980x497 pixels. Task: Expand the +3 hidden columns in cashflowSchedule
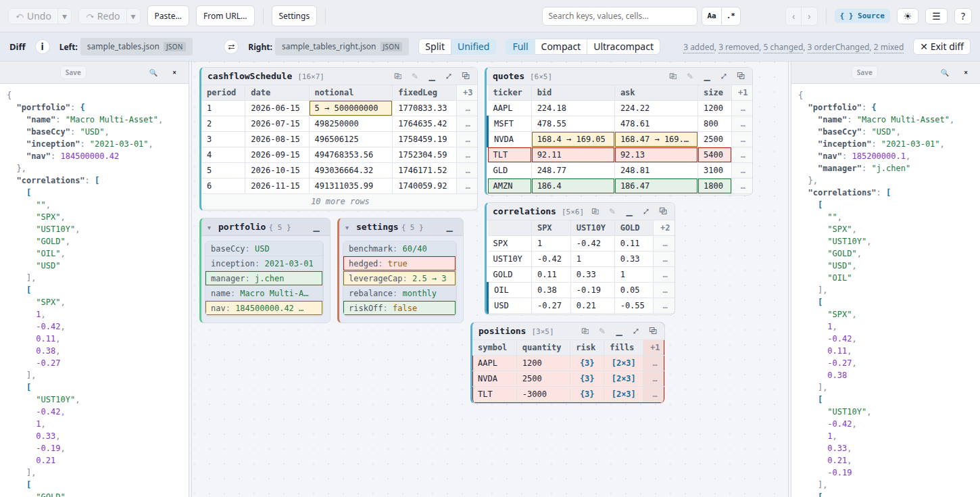(468, 93)
